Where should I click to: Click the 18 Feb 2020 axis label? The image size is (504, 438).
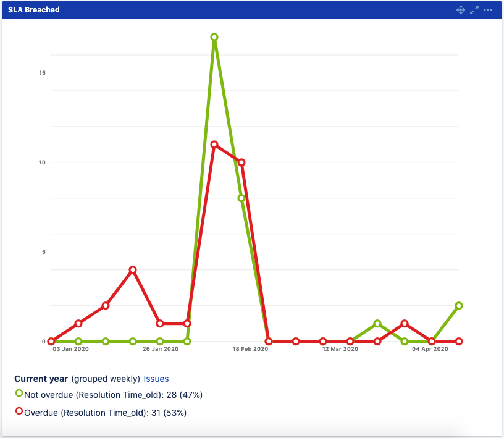point(250,349)
